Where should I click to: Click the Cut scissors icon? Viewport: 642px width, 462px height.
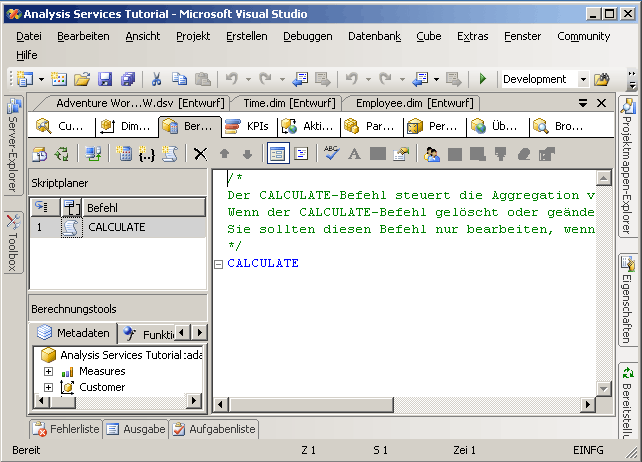pos(157,79)
